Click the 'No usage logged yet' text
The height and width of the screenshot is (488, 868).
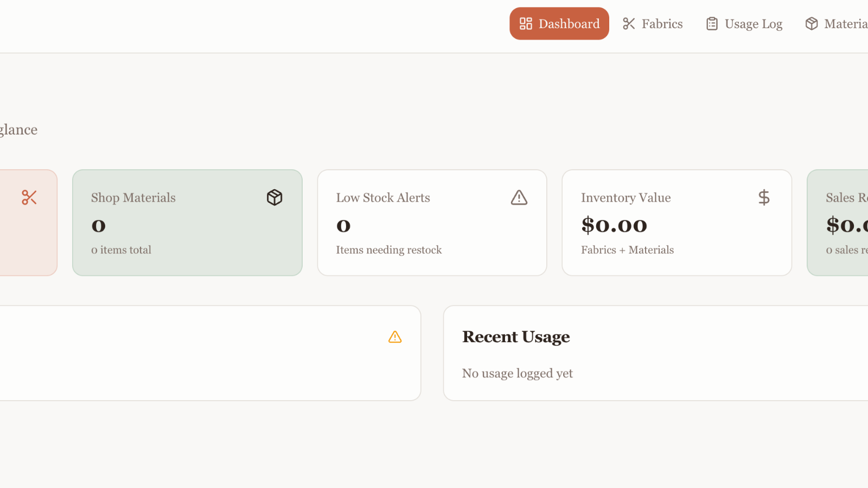[x=518, y=374]
